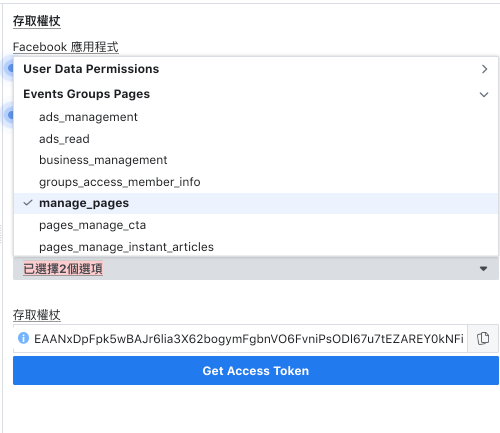Screen dimensions: 500x433
Task: Select the pages_manage_cta permission
Action: pos(256,225)
